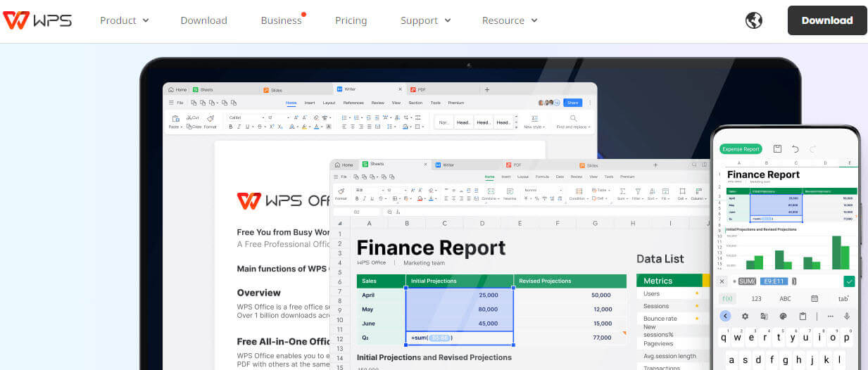
Task: Click the =sum( formula cell in Q2 row
Action: [460, 338]
